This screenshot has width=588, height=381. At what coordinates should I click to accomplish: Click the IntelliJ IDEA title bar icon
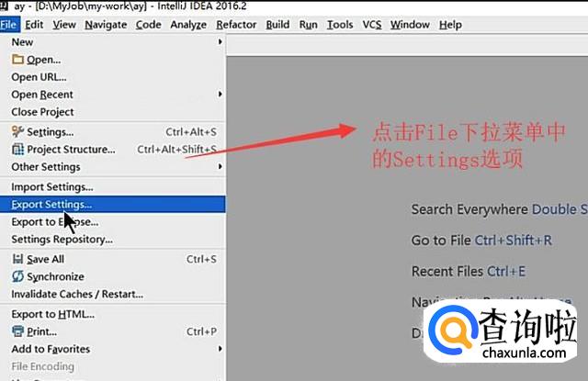[x=4, y=6]
